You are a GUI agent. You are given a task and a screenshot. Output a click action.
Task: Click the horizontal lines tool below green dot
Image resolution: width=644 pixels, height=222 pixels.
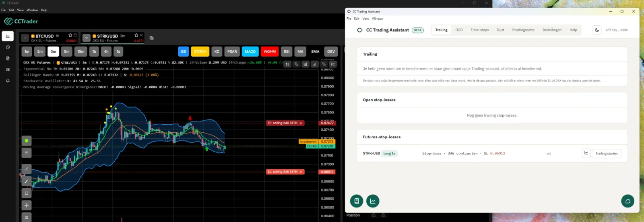27,153
